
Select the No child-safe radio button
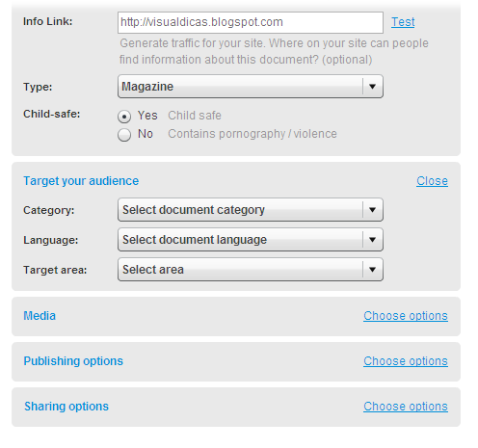tap(124, 135)
